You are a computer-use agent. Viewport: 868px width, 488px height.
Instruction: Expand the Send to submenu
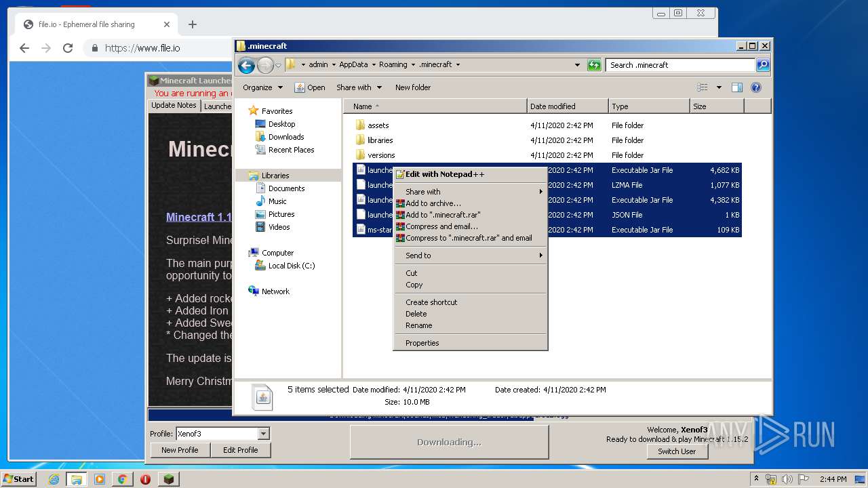pos(540,256)
